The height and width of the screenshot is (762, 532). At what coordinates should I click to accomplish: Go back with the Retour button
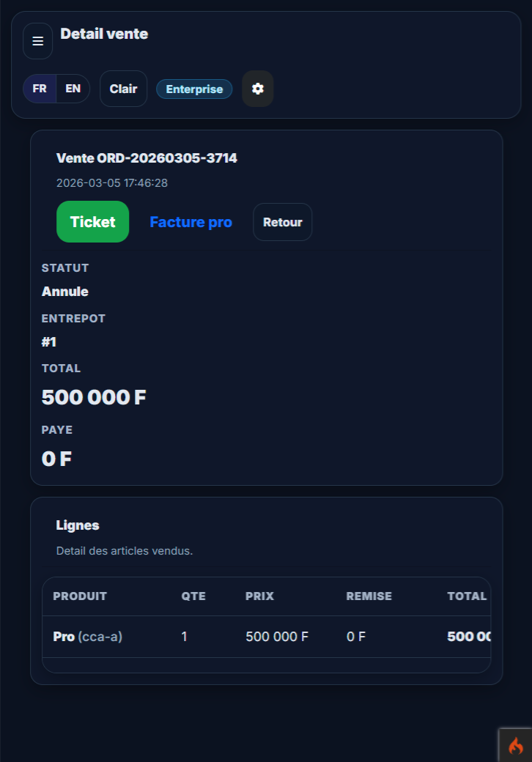click(282, 222)
